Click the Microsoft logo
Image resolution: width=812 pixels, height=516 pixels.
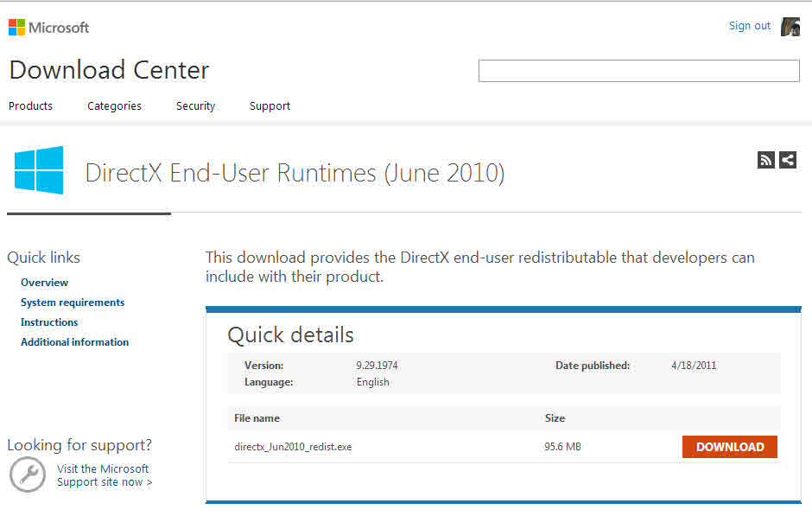pos(48,27)
